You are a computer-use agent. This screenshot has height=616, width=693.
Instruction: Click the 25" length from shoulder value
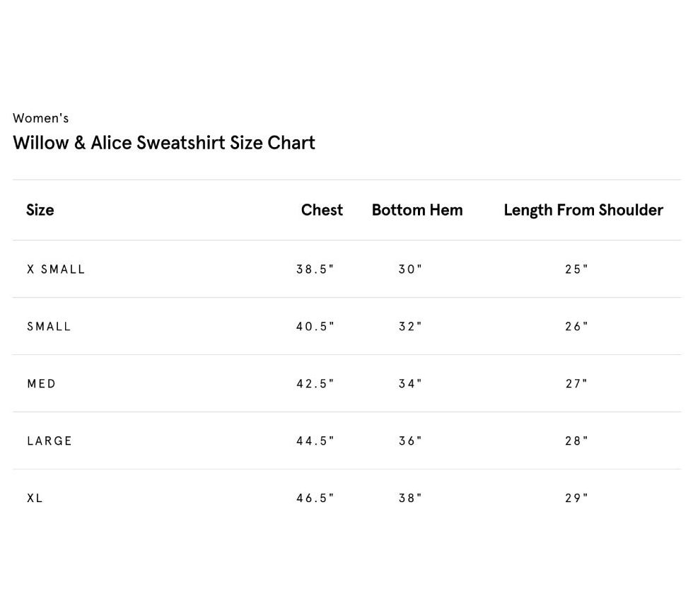point(576,269)
